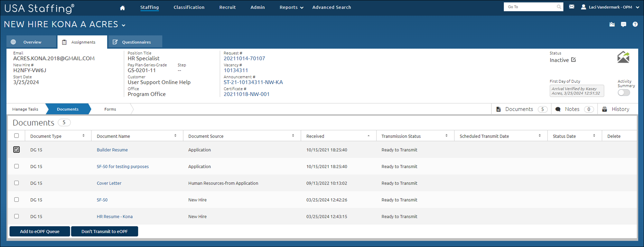Select Classification in the top menu
Screen dimensions: 644x247
[x=189, y=7]
